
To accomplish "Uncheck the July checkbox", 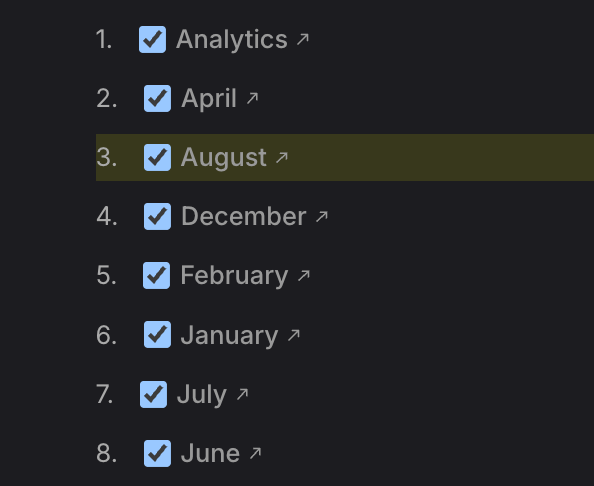I will tap(153, 394).
